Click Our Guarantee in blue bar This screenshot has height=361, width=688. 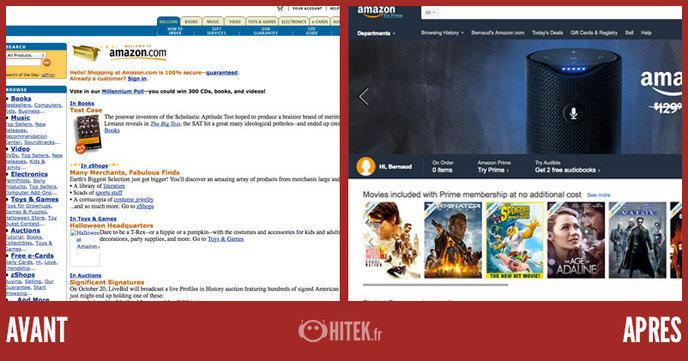coord(265,31)
